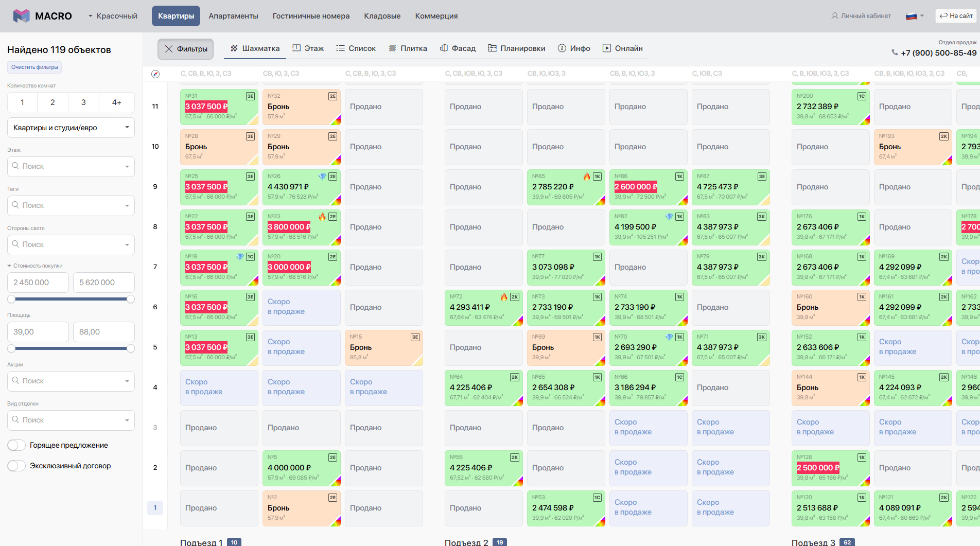
Task: Open the Фасад facade view
Action: coord(458,48)
